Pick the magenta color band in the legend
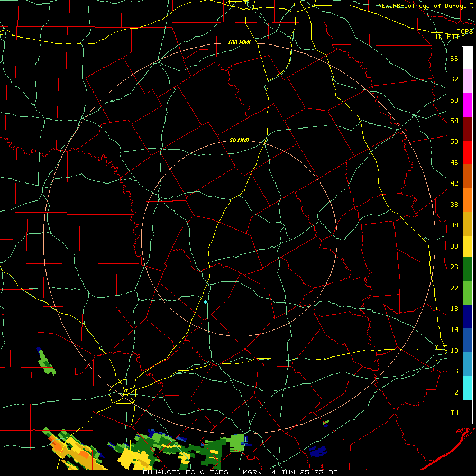This screenshot has height=476, width=476. (x=467, y=105)
